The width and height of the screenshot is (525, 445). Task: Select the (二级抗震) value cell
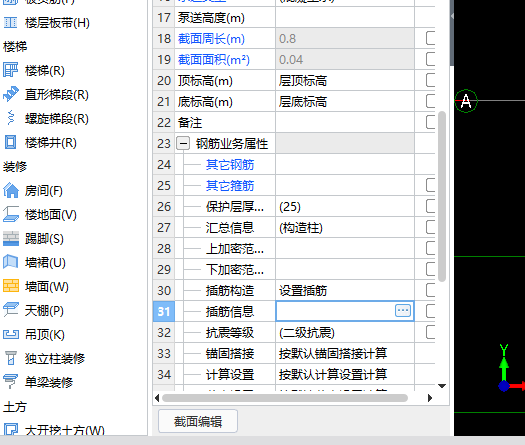[x=345, y=332]
